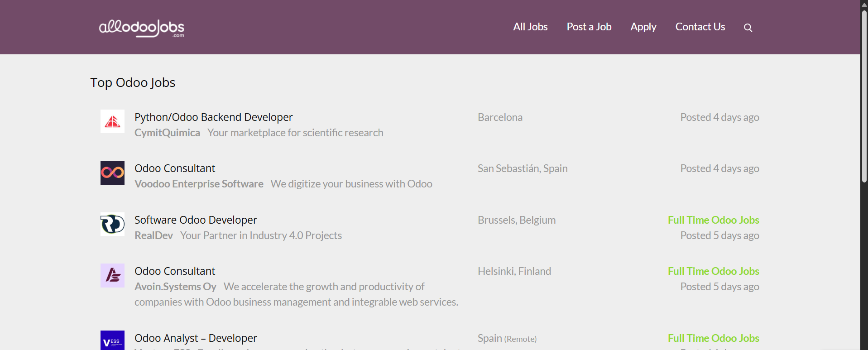
Task: Click Full Time Odoo Jobs tag for Avoin.Systems
Action: click(713, 271)
